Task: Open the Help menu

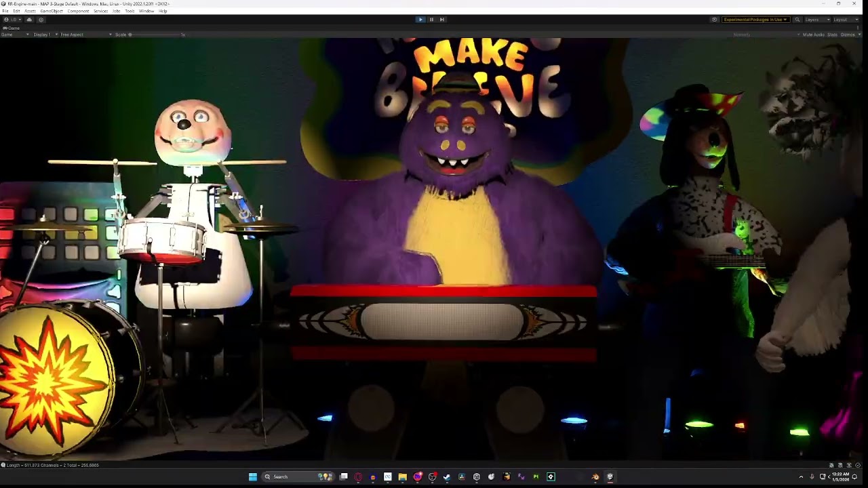Action: (x=163, y=12)
